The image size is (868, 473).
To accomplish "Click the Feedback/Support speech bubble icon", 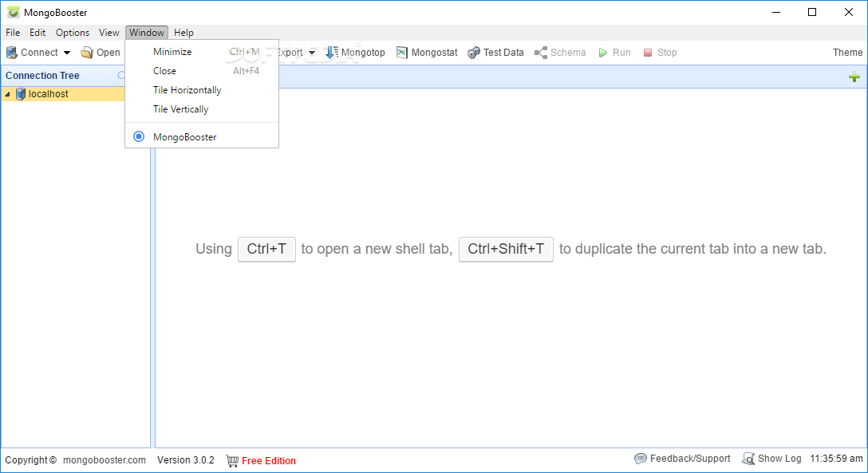I will (641, 459).
